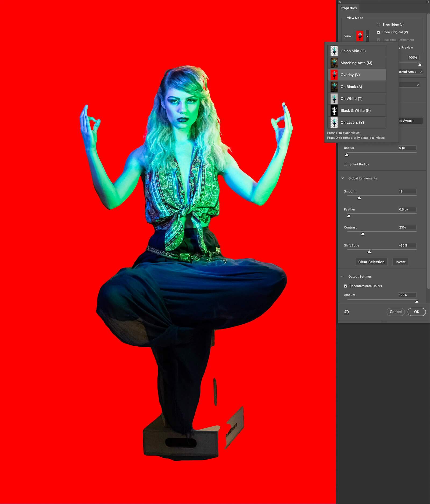Collapse the panel using double-arrow icon
Viewport: 430px width, 504px height.
pos(427,2)
